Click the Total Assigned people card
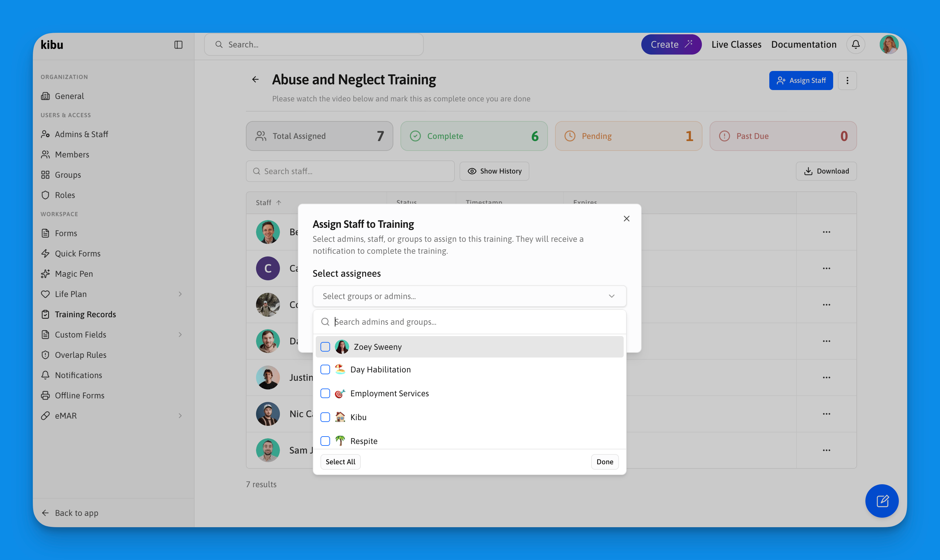This screenshot has width=940, height=560. click(320, 136)
